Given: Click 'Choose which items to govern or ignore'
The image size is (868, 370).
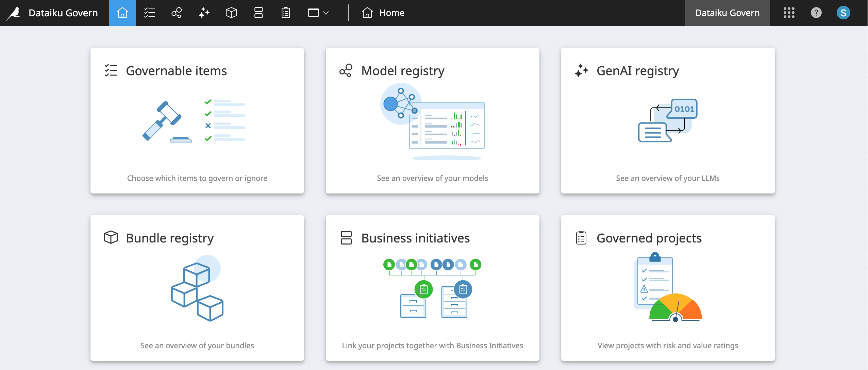Looking at the screenshot, I should [197, 178].
